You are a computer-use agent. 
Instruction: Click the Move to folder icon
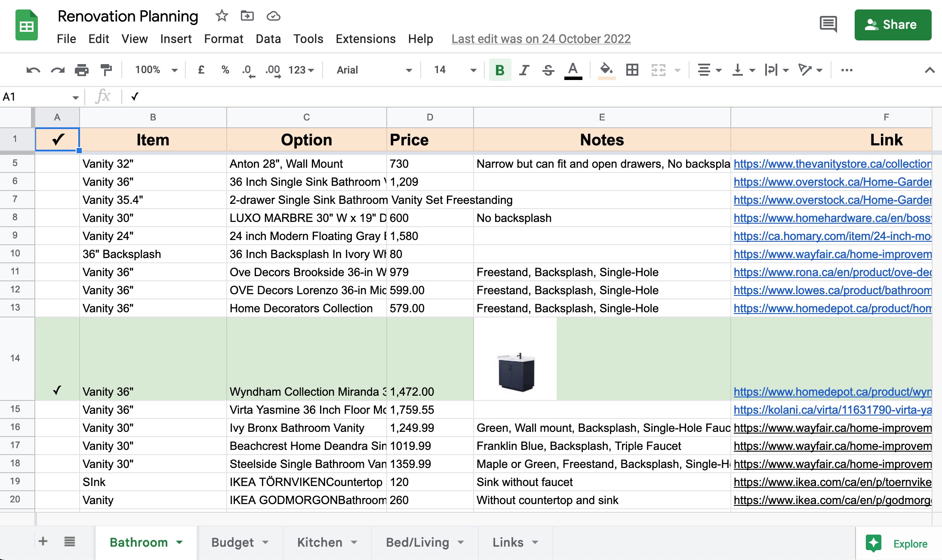coord(247,16)
